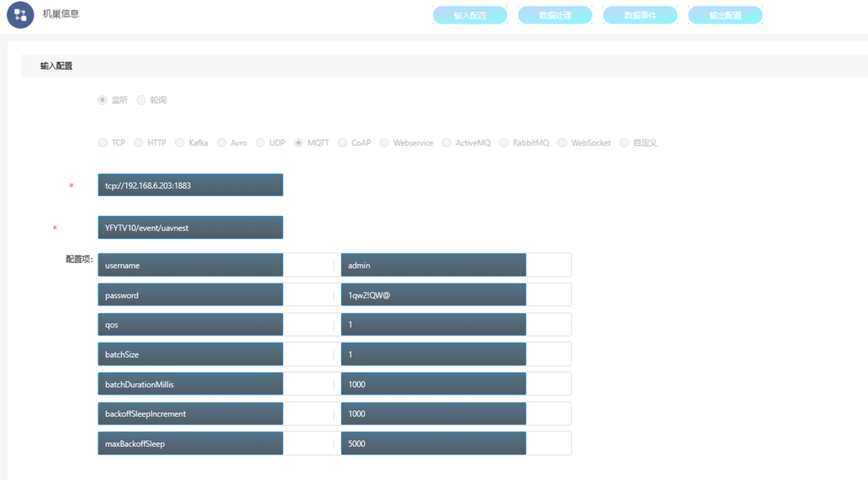Choose the RabbitMQ protocol radio
Screen dimensions: 868x480
point(504,143)
